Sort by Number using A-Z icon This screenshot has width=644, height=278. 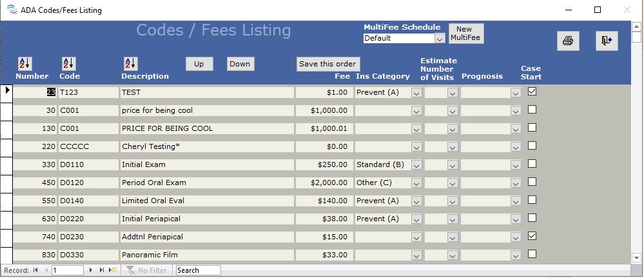(x=24, y=63)
